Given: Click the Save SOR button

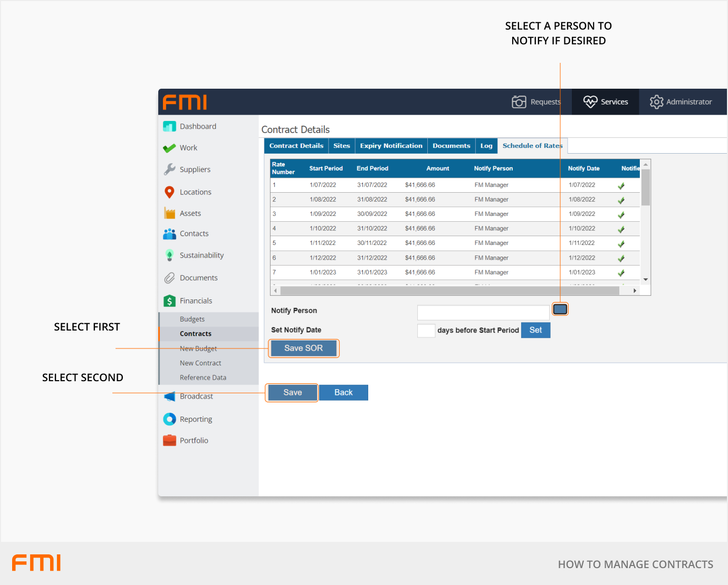Looking at the screenshot, I should (303, 348).
